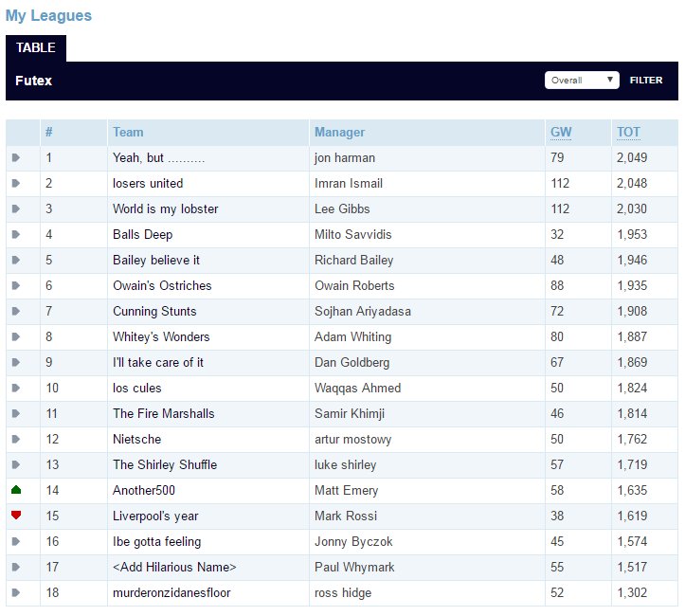Click the arrow icon beside Bailey believe it

(x=16, y=260)
